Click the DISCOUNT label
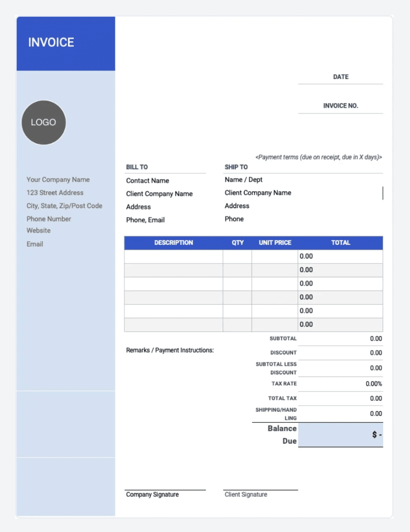This screenshot has height=532, width=410. [x=284, y=353]
